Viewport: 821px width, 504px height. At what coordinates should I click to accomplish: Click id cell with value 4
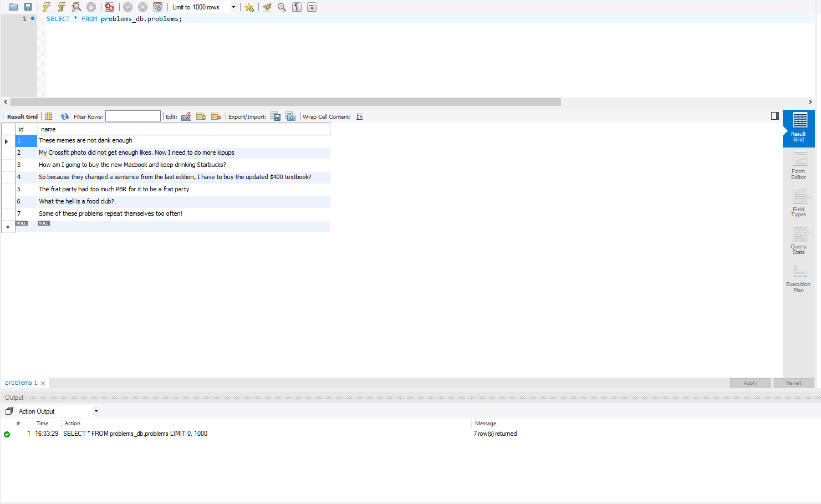click(26, 177)
